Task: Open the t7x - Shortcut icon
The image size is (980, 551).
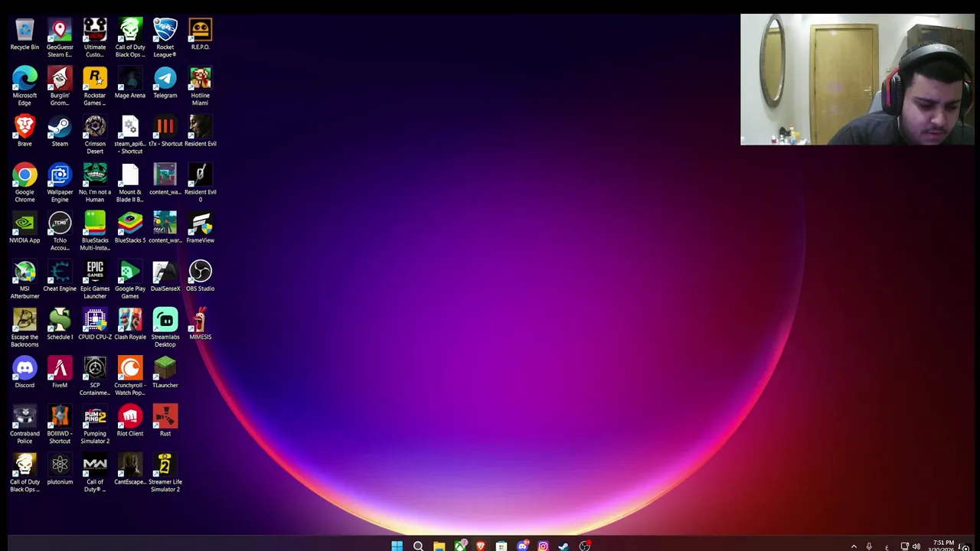Action: pyautogui.click(x=165, y=132)
